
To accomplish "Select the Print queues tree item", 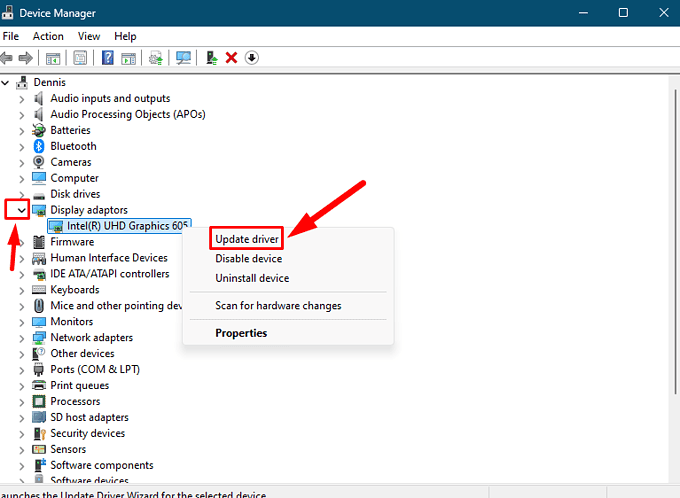I will pos(78,385).
